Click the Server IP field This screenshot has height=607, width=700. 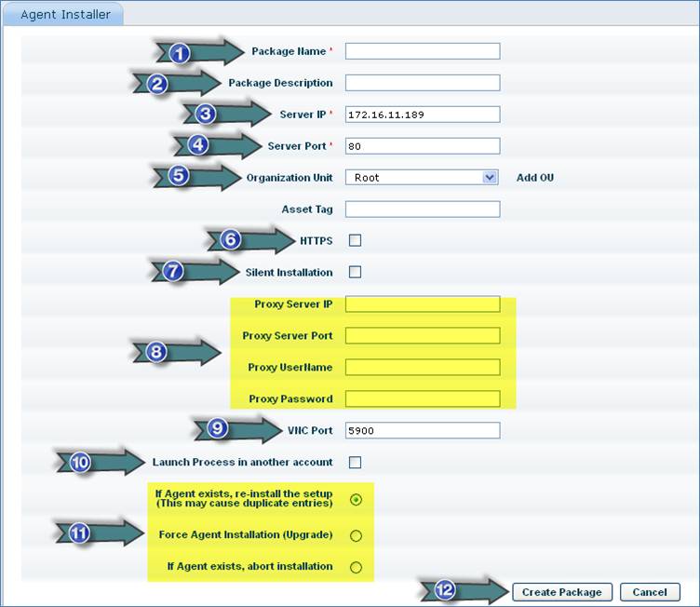pos(422,115)
